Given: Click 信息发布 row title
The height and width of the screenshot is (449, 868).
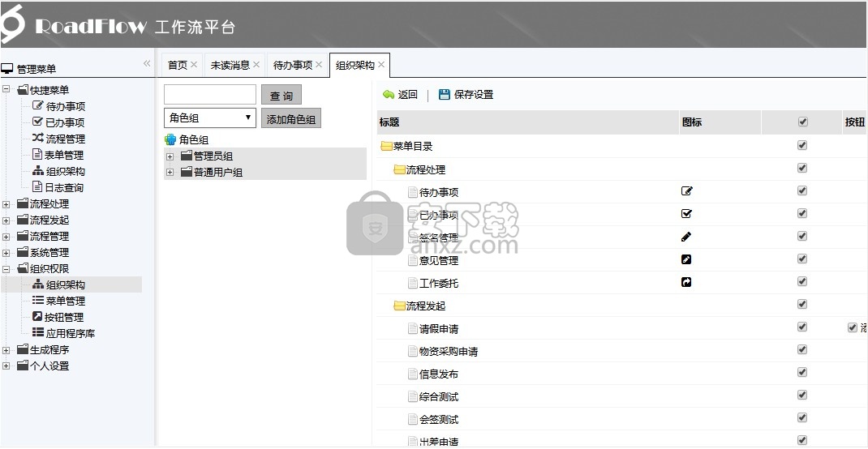Looking at the screenshot, I should pyautogui.click(x=439, y=374).
